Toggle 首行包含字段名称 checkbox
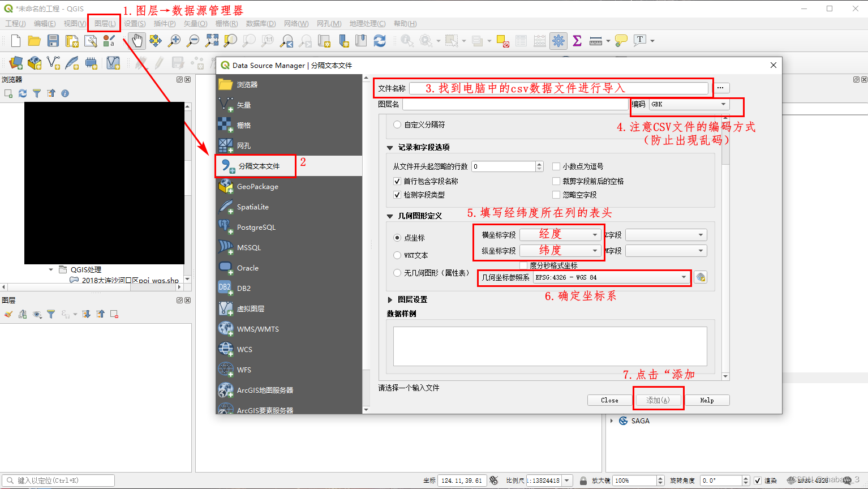Image resolution: width=868 pixels, height=489 pixels. 397,181
